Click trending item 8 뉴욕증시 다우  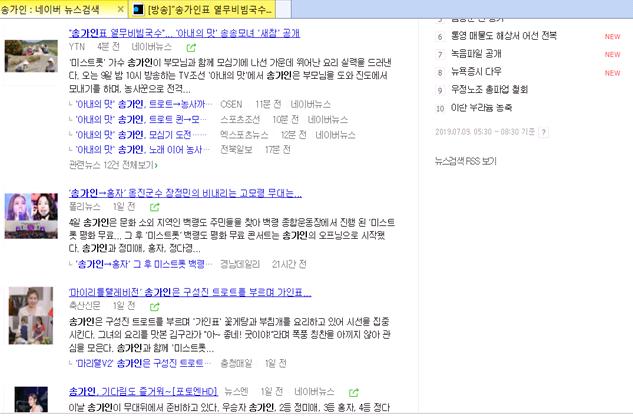click(481, 72)
